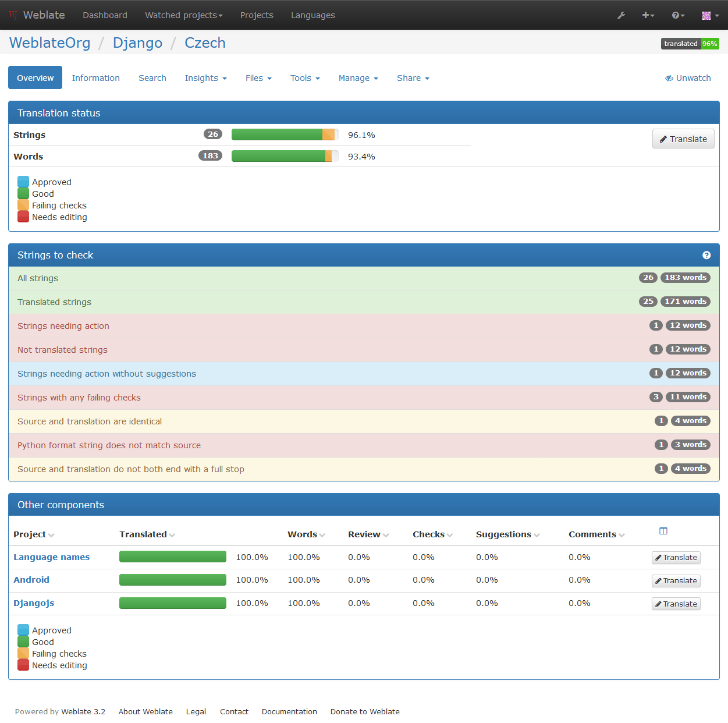
Task: Click blue Approved swatch in Translation status
Action: 23,182
